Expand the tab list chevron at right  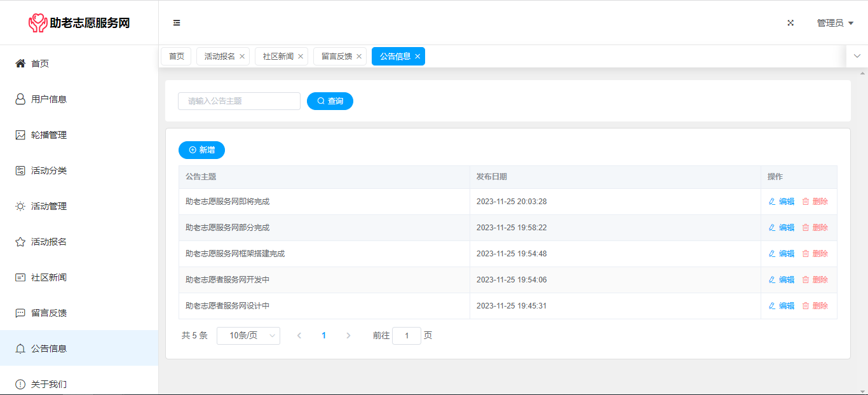click(857, 56)
